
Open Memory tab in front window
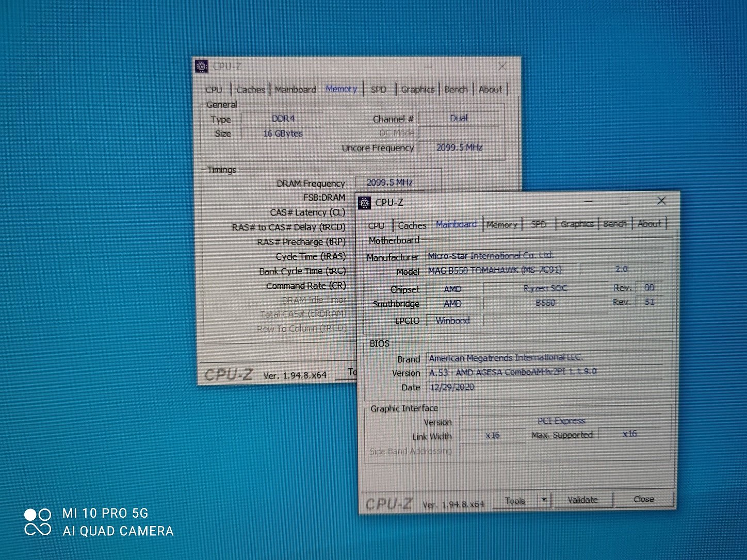coord(501,224)
